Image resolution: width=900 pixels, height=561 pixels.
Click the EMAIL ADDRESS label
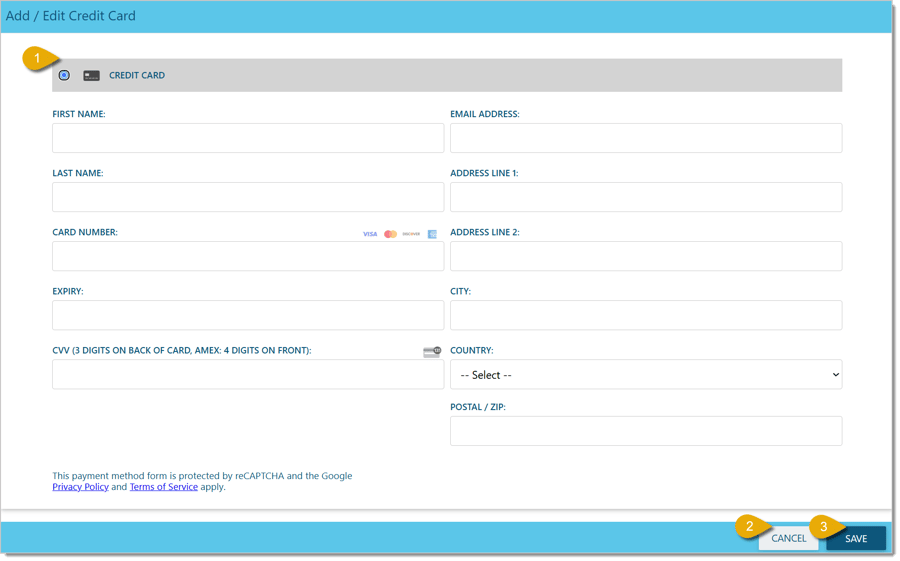pos(485,114)
